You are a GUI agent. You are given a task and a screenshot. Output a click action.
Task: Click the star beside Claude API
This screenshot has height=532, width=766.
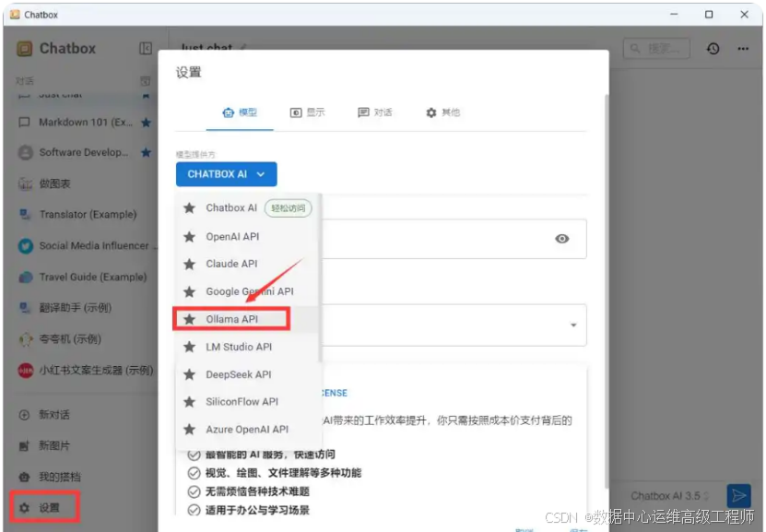tap(190, 265)
